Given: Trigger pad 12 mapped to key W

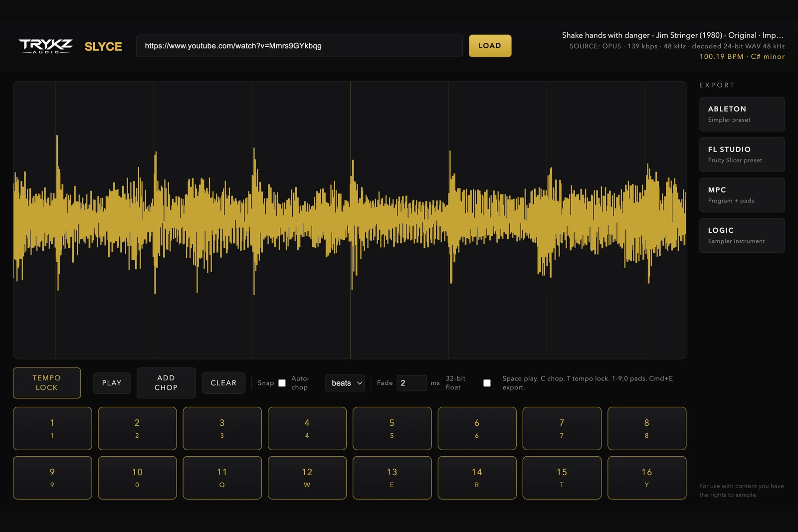Looking at the screenshot, I should point(307,478).
